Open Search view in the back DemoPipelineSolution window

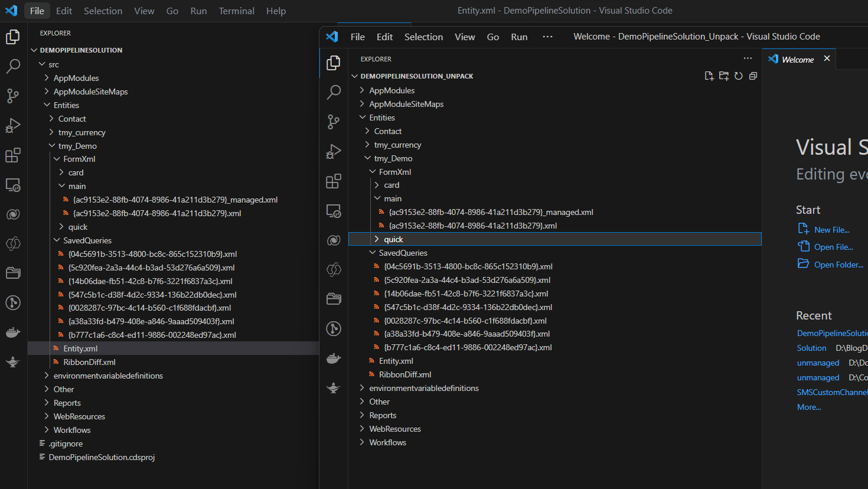tap(13, 66)
